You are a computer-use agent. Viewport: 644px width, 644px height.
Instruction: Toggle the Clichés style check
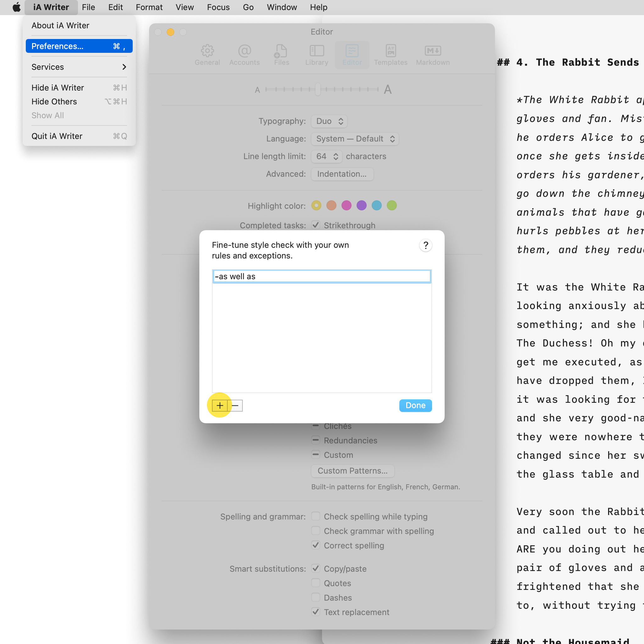point(316,426)
